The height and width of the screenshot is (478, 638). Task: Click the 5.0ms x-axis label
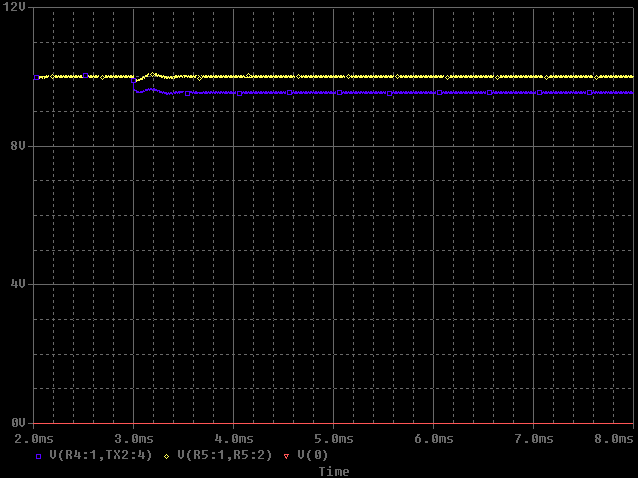334,439
